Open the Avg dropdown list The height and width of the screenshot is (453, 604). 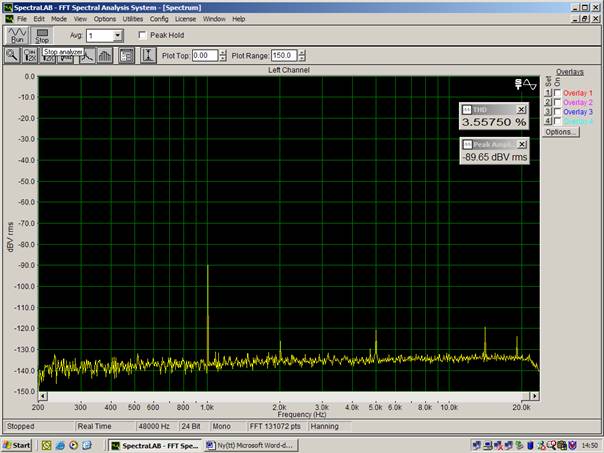(117, 36)
